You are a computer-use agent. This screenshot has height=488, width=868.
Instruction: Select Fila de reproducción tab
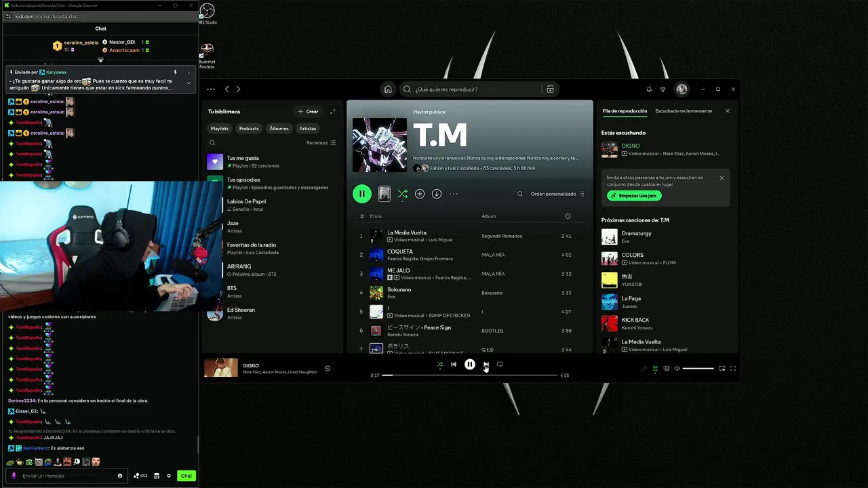pyautogui.click(x=625, y=111)
